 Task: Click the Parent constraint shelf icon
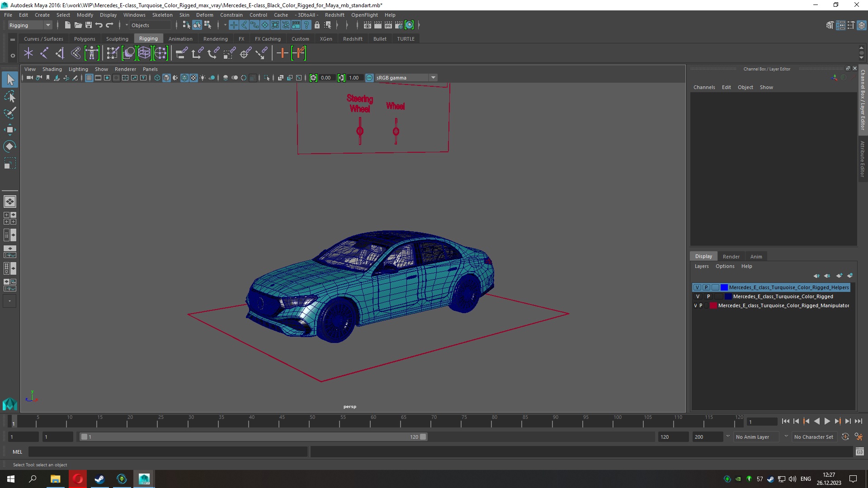click(x=181, y=53)
